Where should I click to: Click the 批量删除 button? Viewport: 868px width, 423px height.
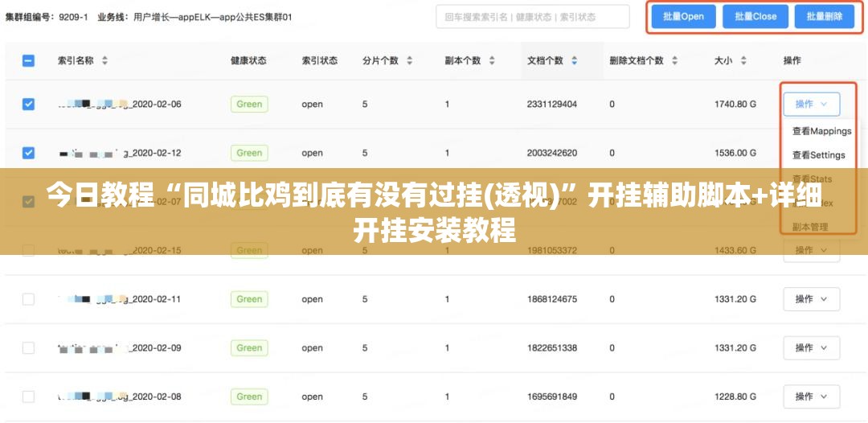point(825,17)
